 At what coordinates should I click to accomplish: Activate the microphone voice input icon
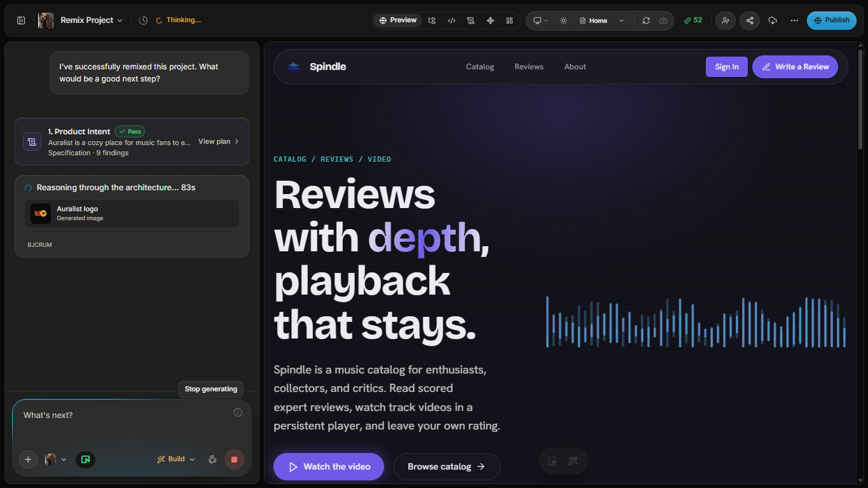[x=213, y=459]
